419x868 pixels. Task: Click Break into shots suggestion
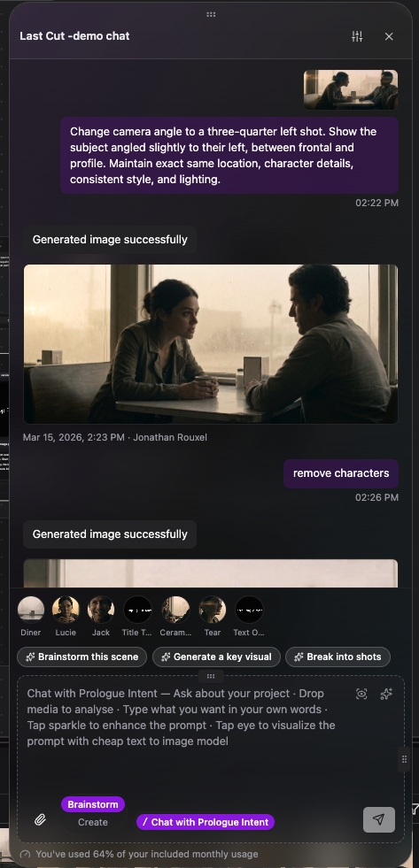point(338,657)
